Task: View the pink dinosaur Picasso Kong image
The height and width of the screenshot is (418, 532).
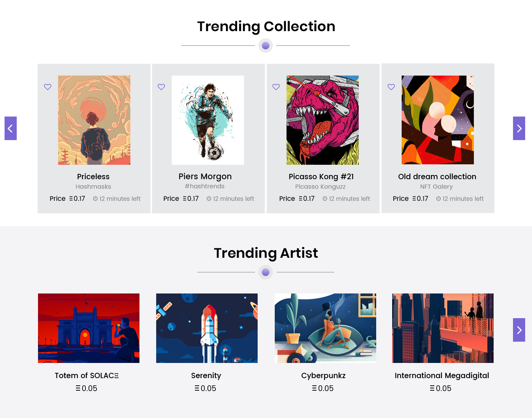Action: (323, 120)
